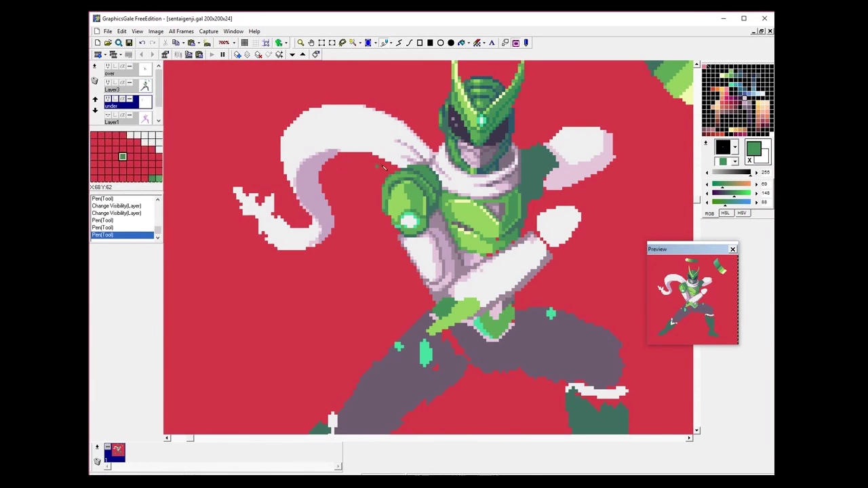This screenshot has width=868, height=488.
Task: Open the All Frames menu
Action: pos(181,31)
